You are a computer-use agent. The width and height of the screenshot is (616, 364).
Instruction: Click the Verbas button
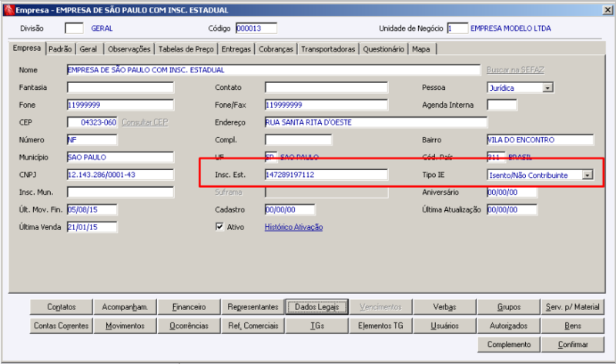click(445, 307)
